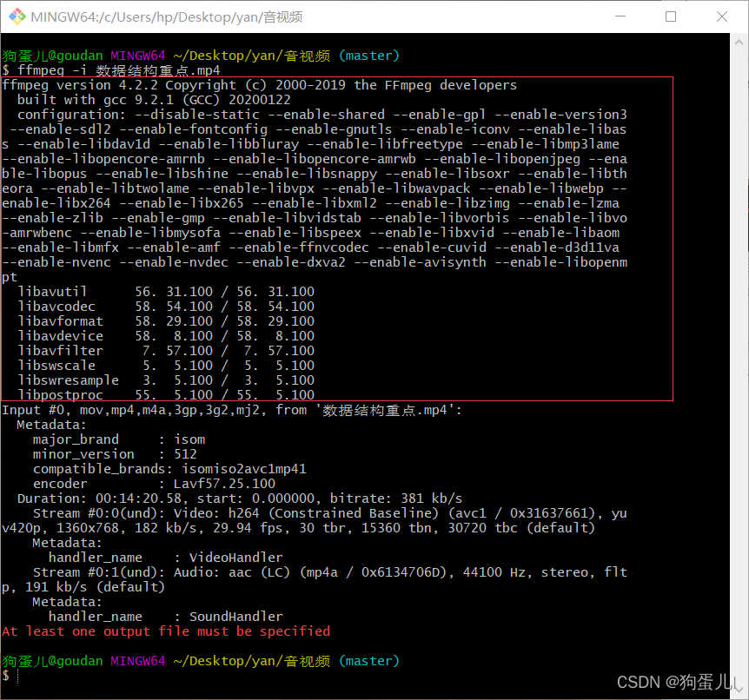The width and height of the screenshot is (749, 700).
Task: Click the 'encoder : Lavf57.25.100' line
Action: point(154,484)
